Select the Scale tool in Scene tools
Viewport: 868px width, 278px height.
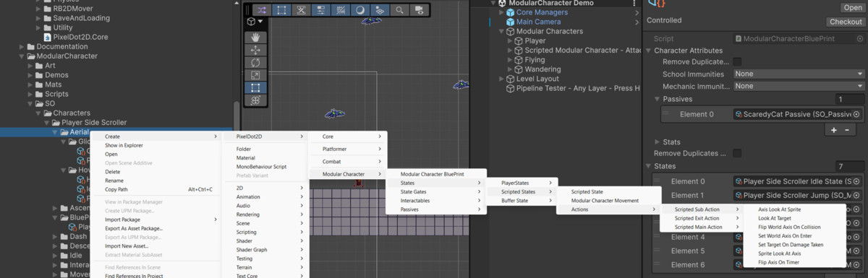point(255,75)
